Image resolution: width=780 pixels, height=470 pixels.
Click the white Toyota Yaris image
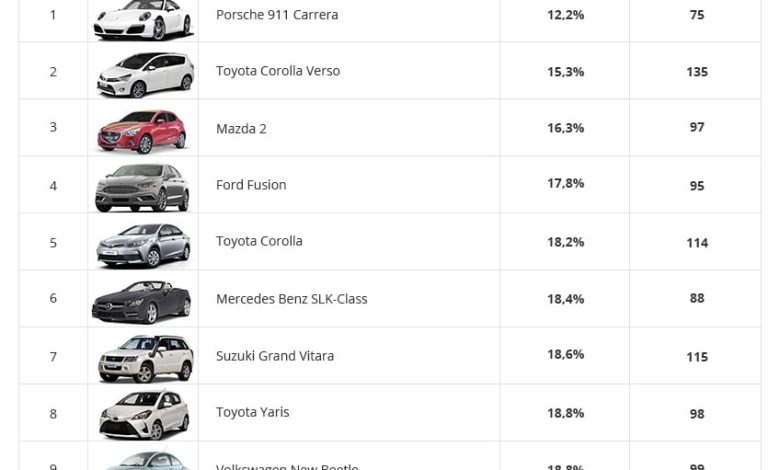tap(143, 414)
